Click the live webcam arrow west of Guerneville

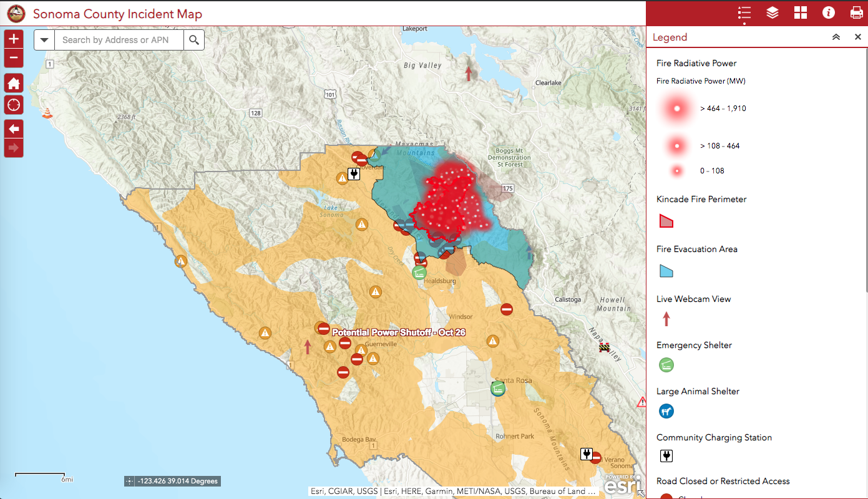[x=307, y=347]
